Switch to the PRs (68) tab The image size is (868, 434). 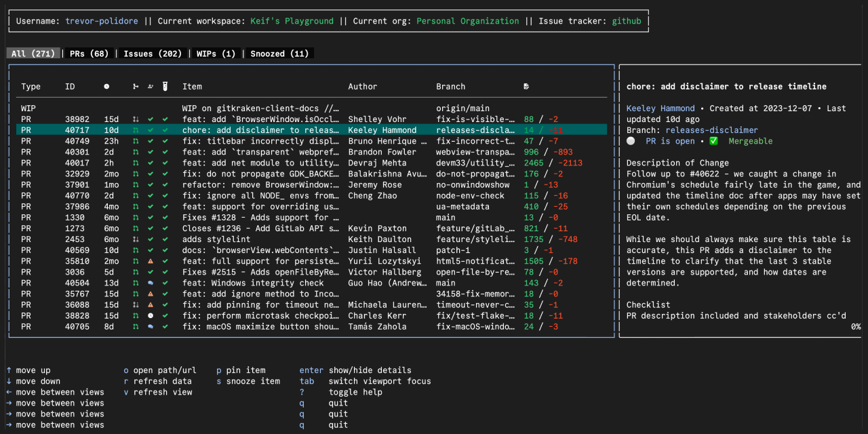pos(89,54)
